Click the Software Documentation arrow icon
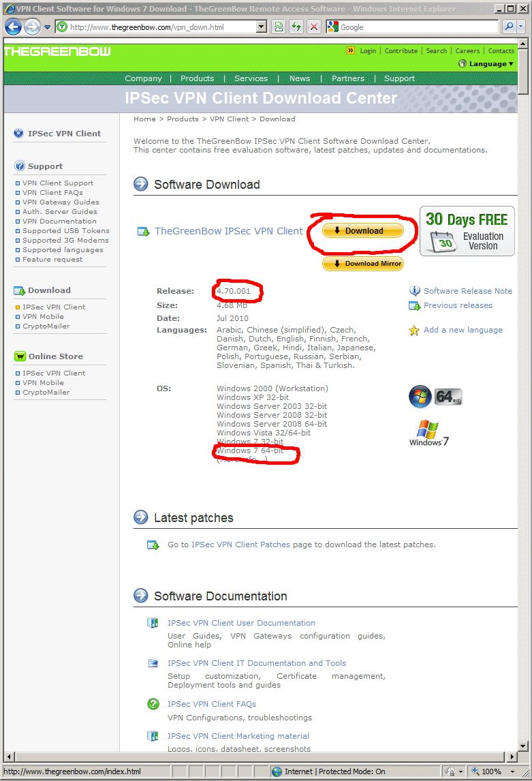The width and height of the screenshot is (532, 781). (141, 595)
